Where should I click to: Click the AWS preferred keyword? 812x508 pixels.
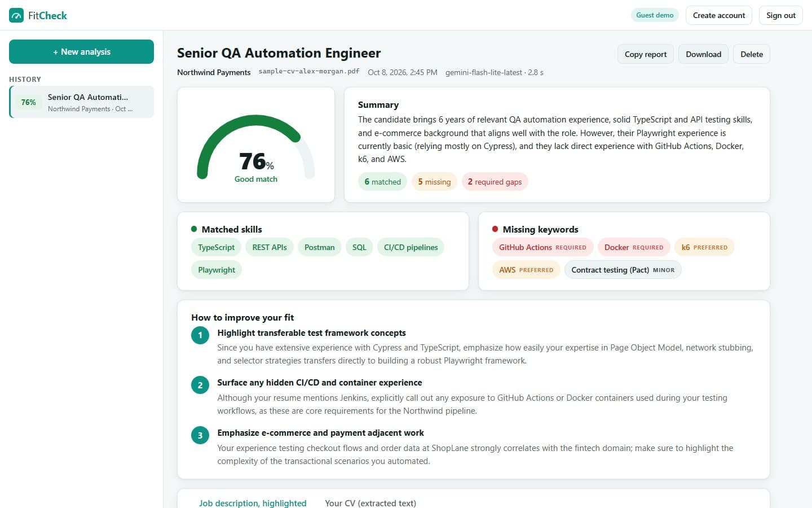526,270
